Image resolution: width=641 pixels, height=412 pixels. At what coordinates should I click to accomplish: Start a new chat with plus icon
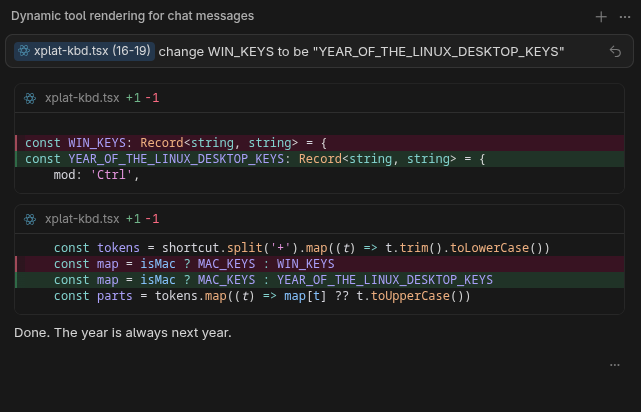coord(601,17)
